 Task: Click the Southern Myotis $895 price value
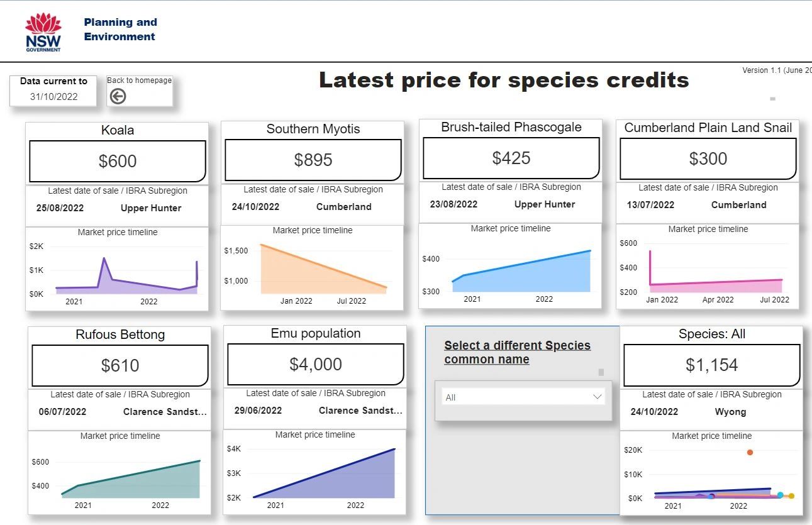click(x=313, y=160)
